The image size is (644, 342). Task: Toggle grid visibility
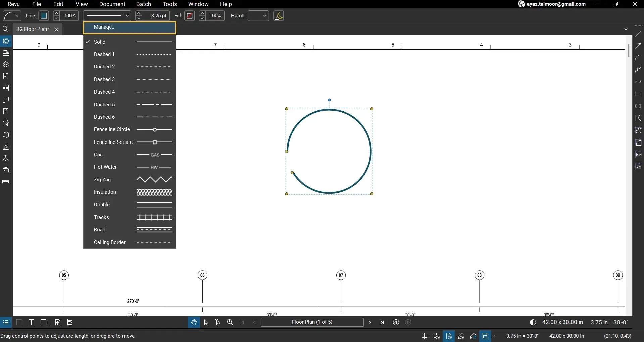click(424, 336)
